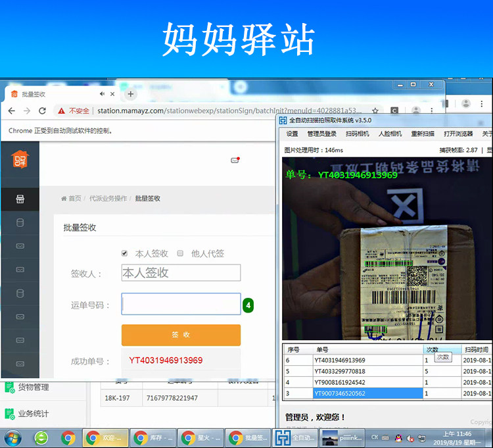Click the green badge showing 4
The image size is (493, 448).
click(x=248, y=305)
